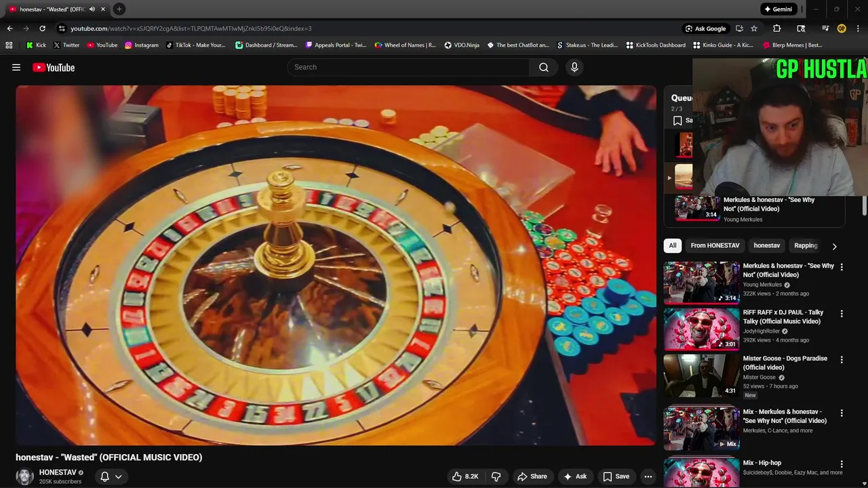The image size is (868, 488).
Task: Close the honestav Wasted tab
Action: 103,9
